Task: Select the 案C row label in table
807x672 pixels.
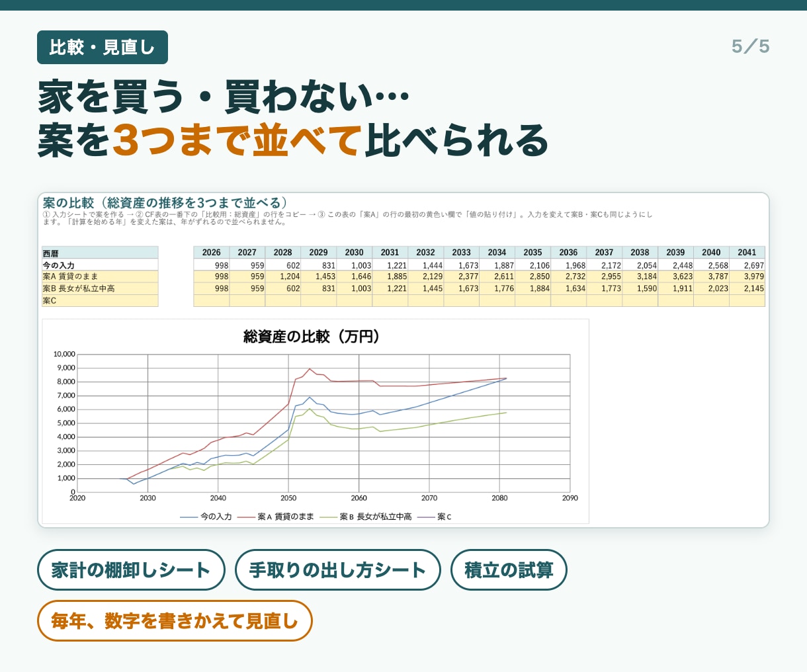Action: pos(100,300)
